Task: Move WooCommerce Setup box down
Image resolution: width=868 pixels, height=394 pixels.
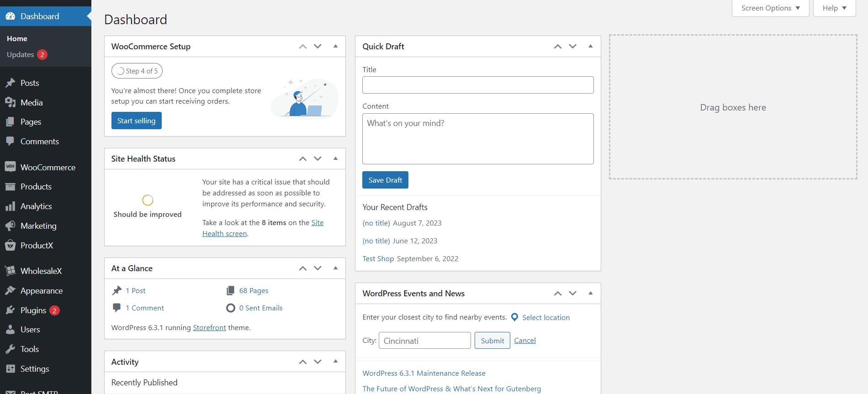Action: (x=318, y=47)
